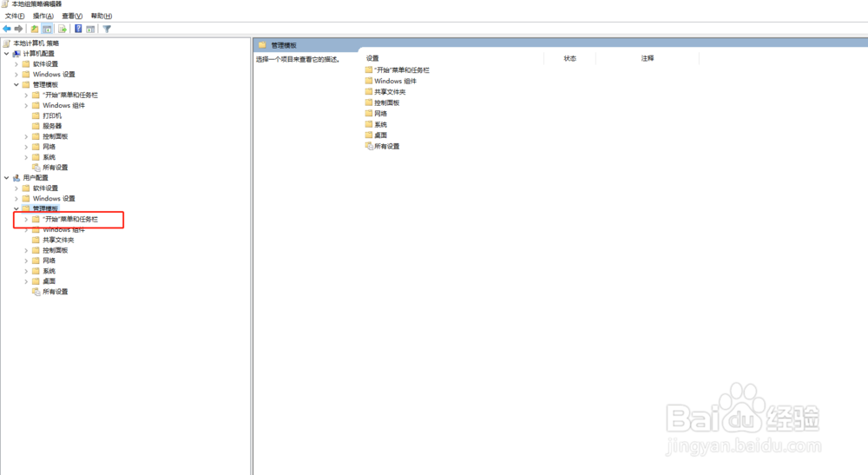Toggle the show/hide console tree toolbar icon
Image resolution: width=868 pixels, height=475 pixels.
pos(47,29)
